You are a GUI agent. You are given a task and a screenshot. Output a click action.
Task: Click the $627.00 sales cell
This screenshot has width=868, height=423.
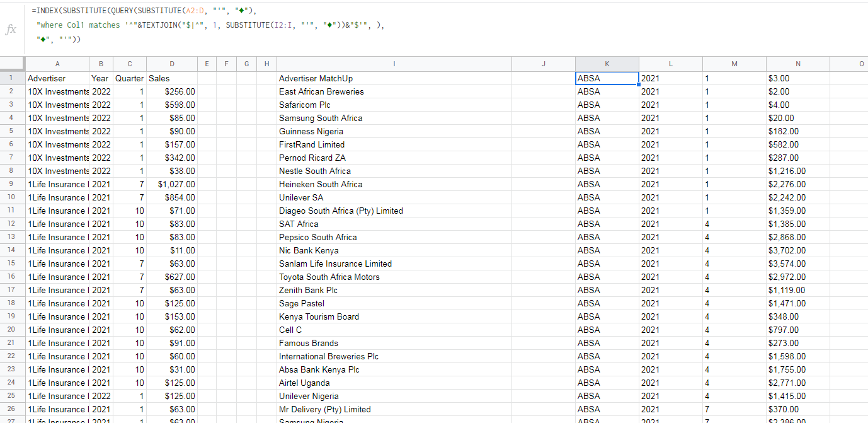172,277
